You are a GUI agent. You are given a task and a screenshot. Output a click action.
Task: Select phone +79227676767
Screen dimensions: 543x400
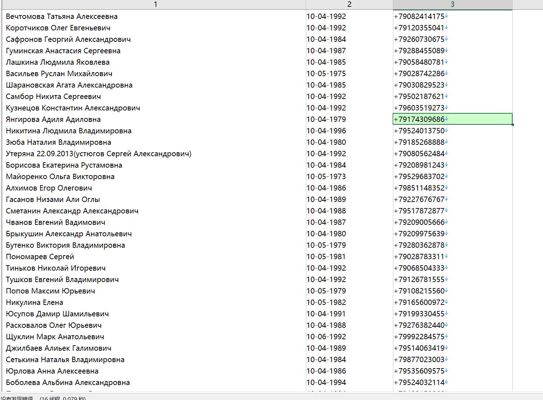click(419, 199)
